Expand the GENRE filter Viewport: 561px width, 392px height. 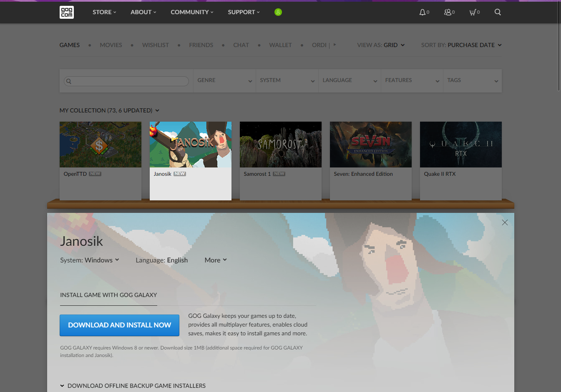tap(224, 80)
